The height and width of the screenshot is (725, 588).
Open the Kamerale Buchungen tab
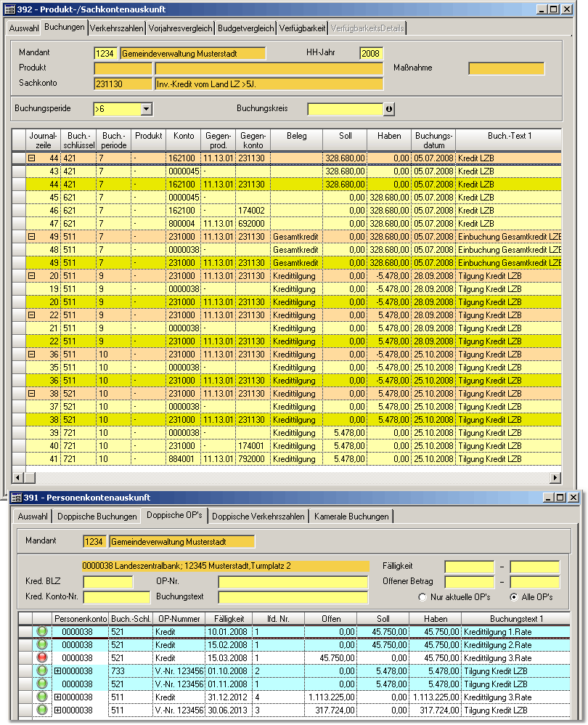click(x=353, y=517)
